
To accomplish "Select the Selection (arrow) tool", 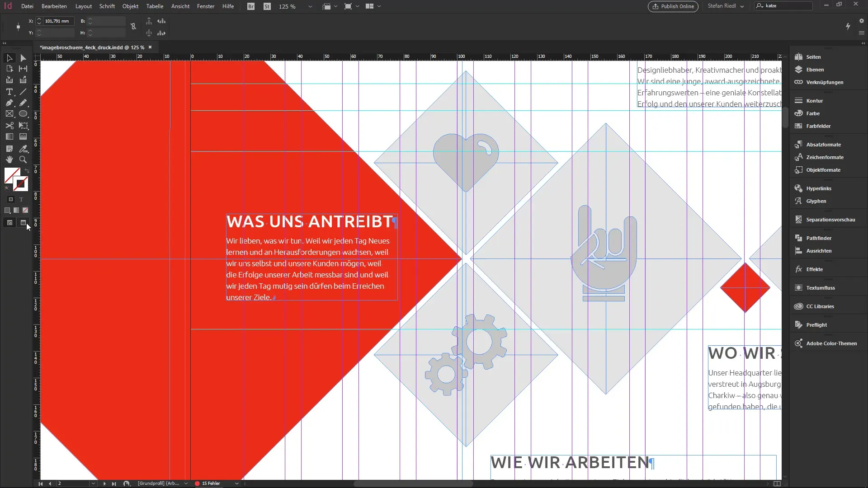I will pyautogui.click(x=9, y=58).
